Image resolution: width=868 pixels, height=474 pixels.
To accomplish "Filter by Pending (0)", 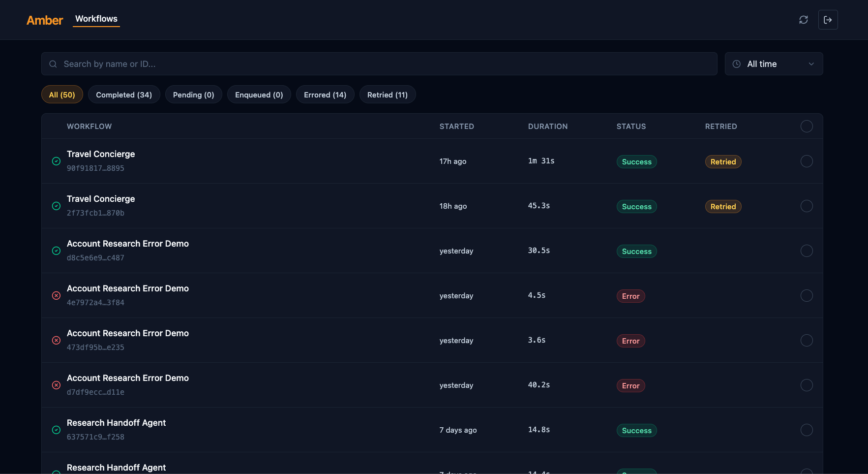I will [x=194, y=95].
